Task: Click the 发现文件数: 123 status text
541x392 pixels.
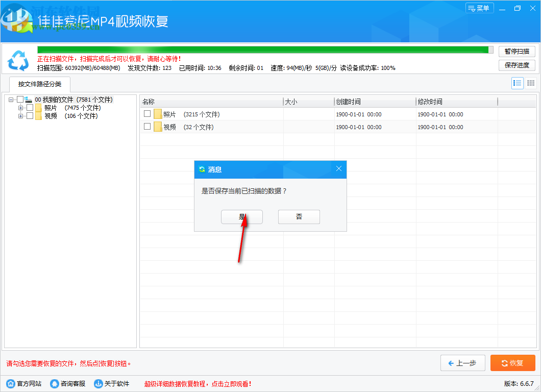Action: (x=150, y=68)
